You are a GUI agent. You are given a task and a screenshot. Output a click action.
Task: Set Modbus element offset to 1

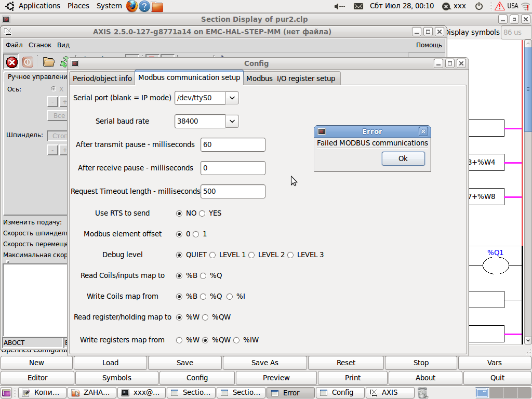tap(196, 234)
